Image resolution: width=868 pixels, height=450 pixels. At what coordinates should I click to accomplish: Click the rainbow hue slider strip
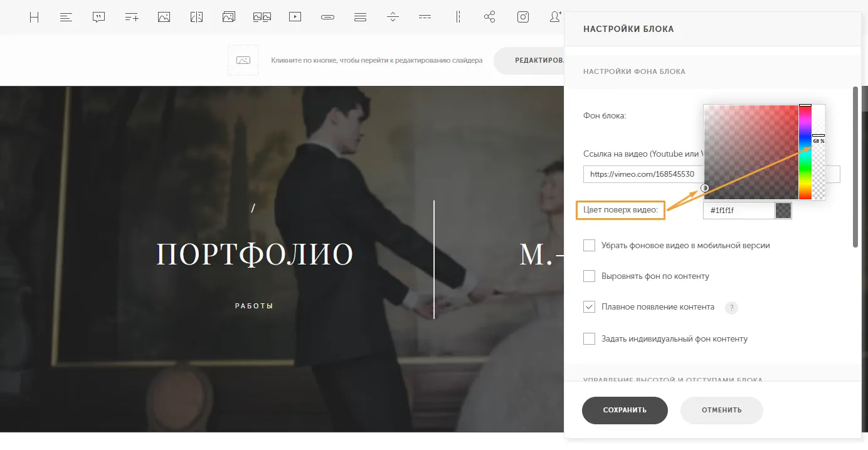(x=805, y=152)
